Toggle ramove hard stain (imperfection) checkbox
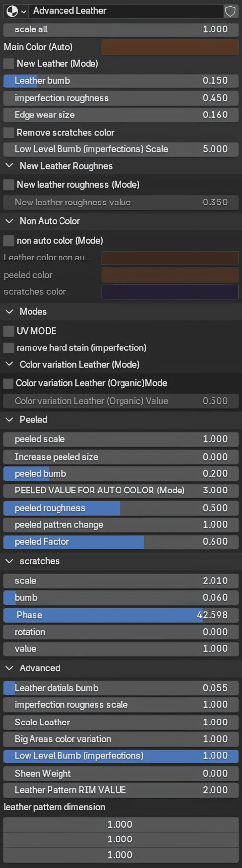Viewport: 242px width, 868px height. (x=9, y=348)
